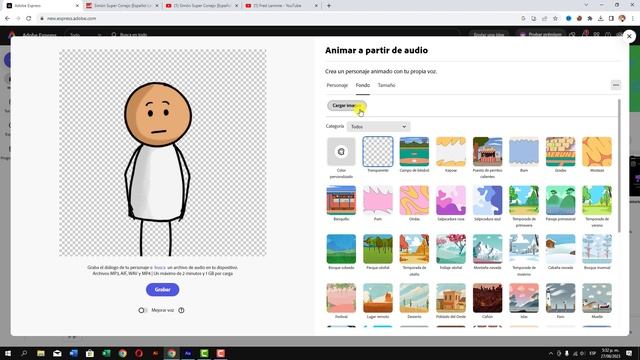
Task: Switch to the Personaje tab
Action: click(x=337, y=85)
